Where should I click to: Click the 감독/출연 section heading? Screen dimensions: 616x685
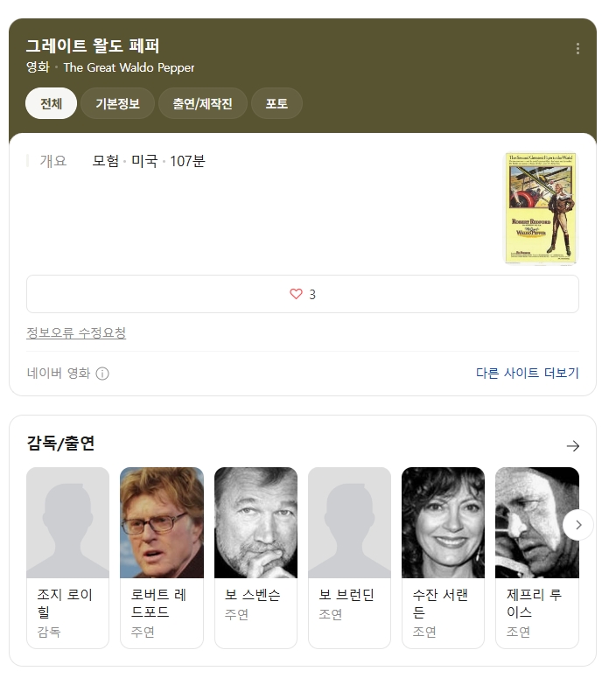tap(60, 443)
